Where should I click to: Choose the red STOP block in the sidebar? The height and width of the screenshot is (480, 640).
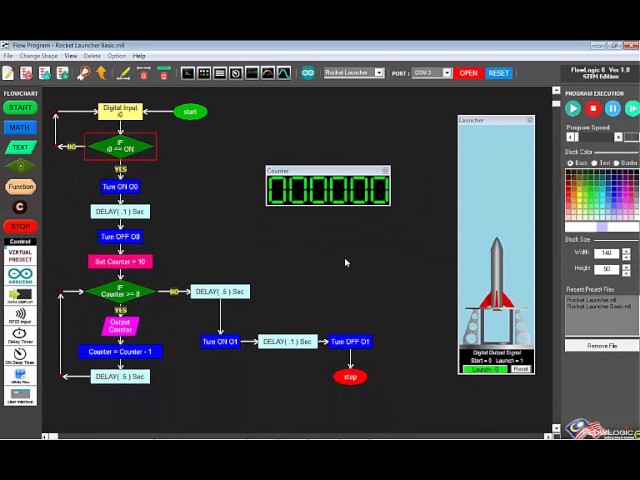(20, 226)
